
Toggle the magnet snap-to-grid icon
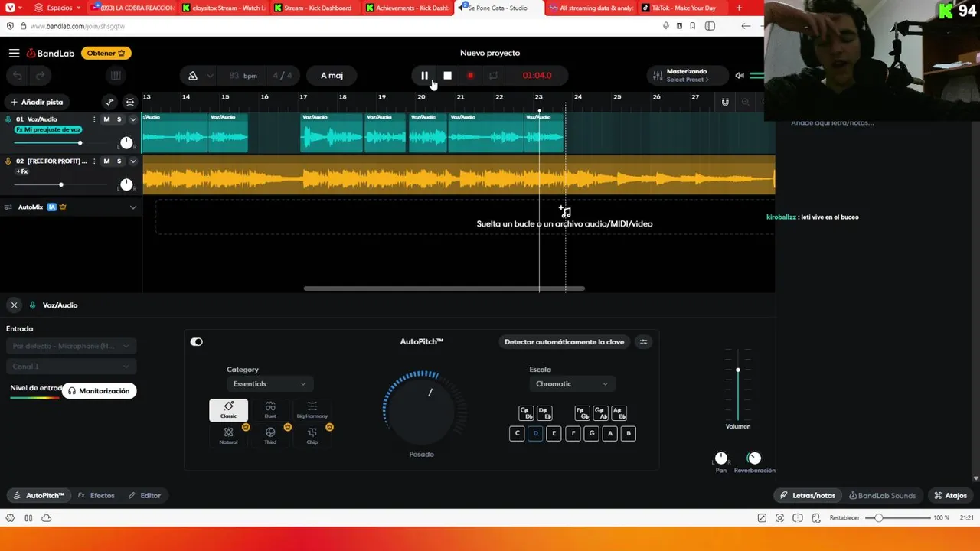pos(725,102)
